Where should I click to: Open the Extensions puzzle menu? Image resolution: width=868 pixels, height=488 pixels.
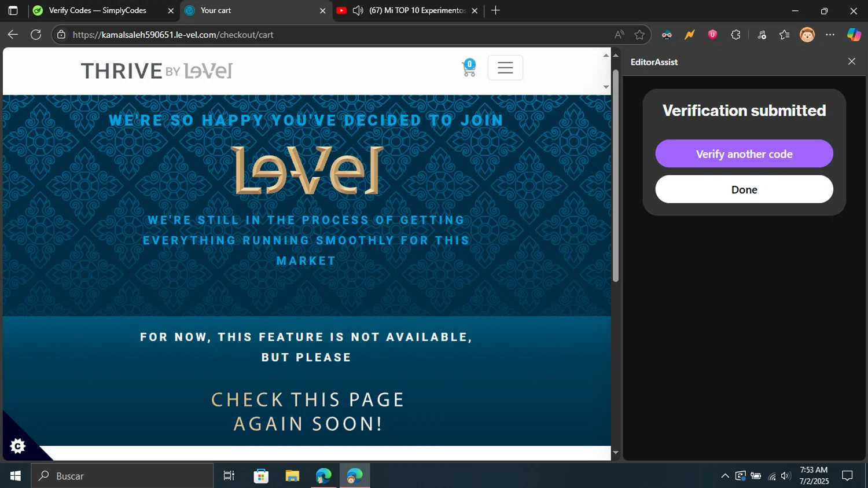coord(735,35)
